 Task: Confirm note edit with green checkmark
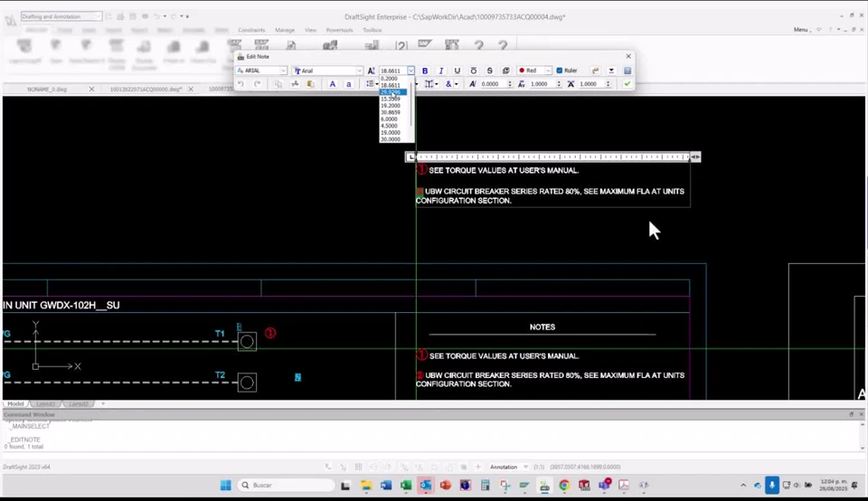pyautogui.click(x=627, y=84)
